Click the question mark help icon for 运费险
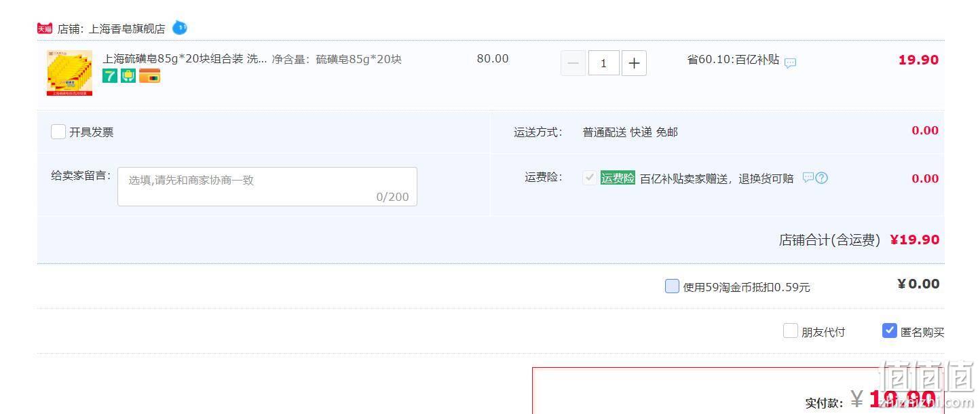The height and width of the screenshot is (414, 980). tap(821, 178)
